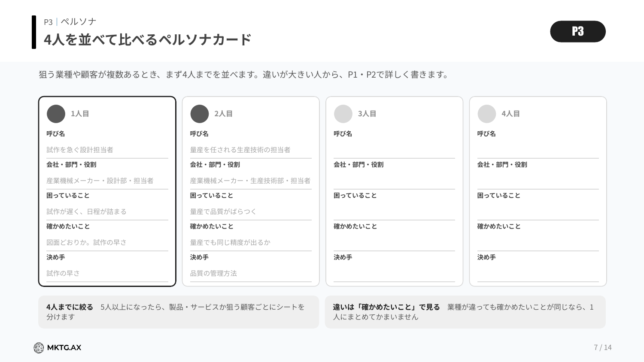The width and height of the screenshot is (644, 362).
Task: Click the text 品質の管理方法
Action: coord(213,273)
